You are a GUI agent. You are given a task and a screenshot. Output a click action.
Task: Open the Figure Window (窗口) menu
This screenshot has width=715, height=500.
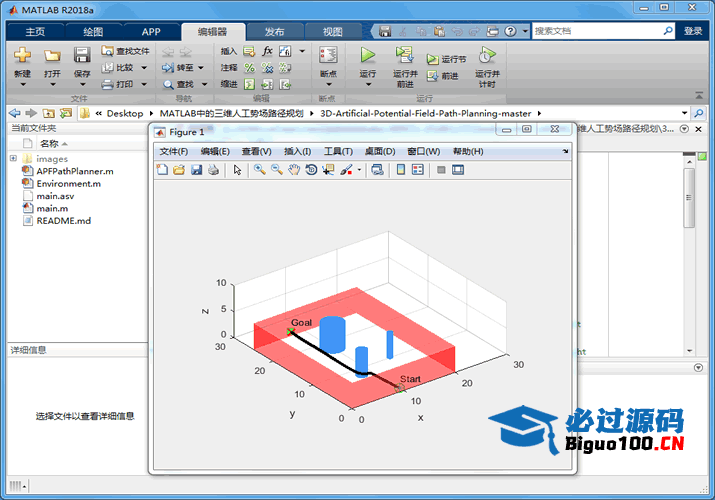[424, 151]
